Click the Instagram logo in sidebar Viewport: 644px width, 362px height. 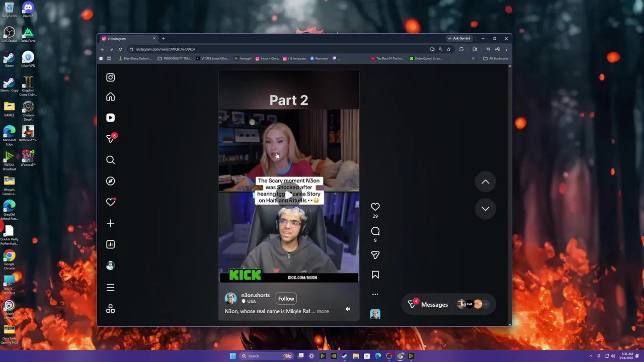pos(110,77)
